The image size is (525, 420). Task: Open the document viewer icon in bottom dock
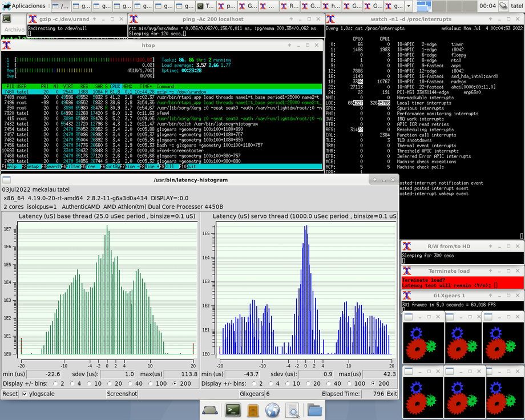(x=292, y=410)
